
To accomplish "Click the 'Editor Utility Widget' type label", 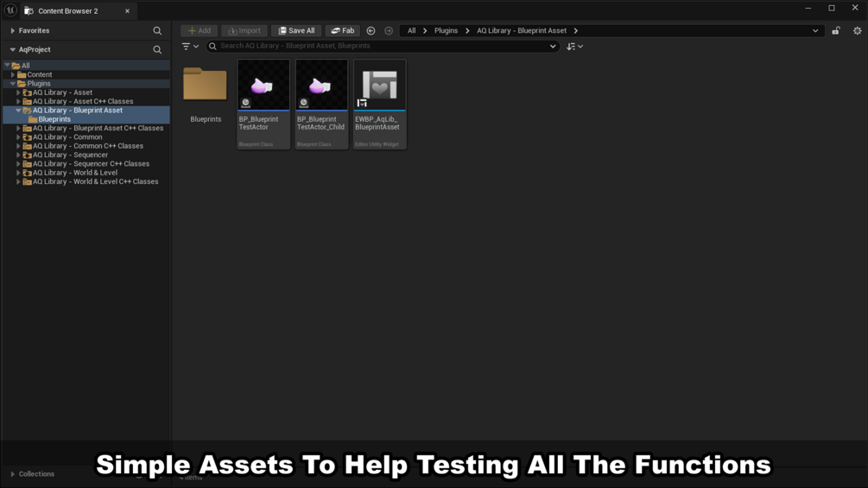I will click(377, 144).
